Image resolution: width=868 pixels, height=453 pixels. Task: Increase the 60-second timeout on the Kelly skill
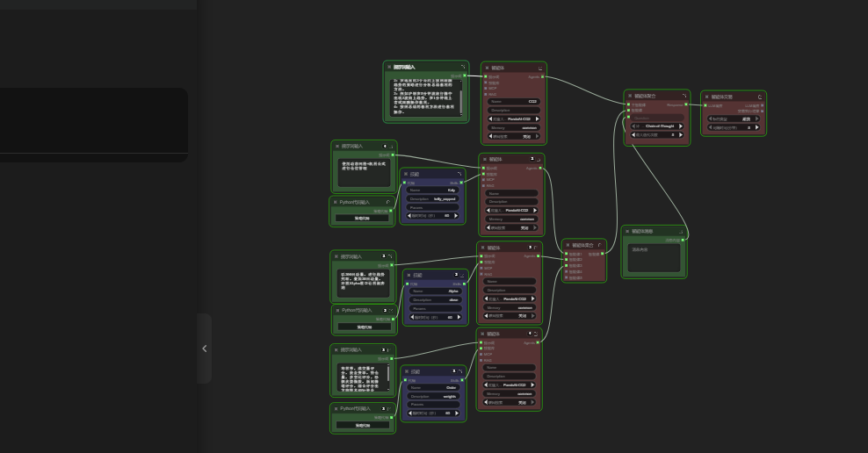pyautogui.click(x=456, y=216)
